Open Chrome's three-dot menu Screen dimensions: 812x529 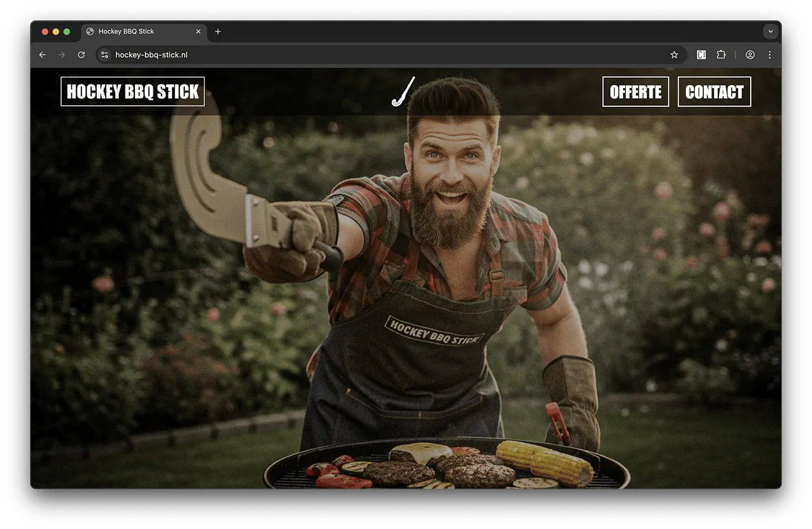tap(770, 55)
